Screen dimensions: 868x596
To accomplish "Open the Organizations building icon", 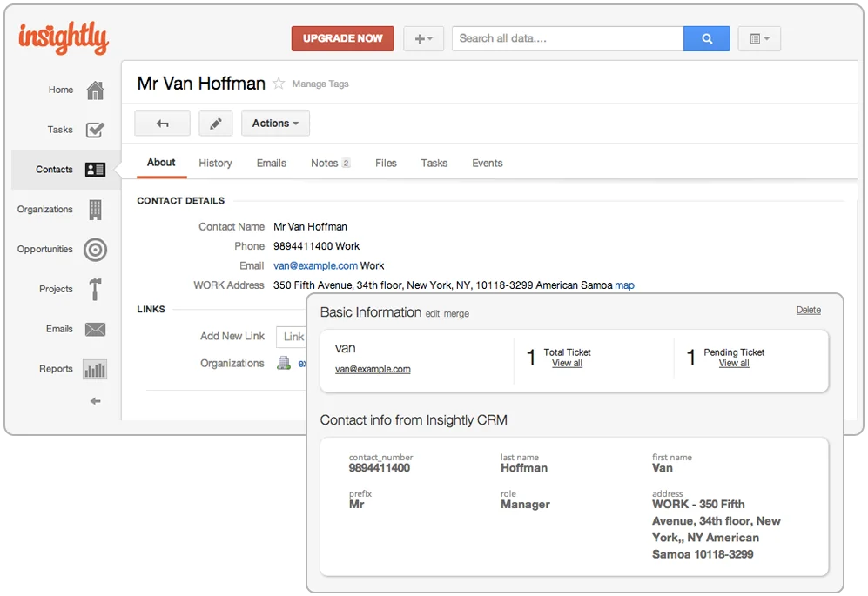I will click(95, 210).
